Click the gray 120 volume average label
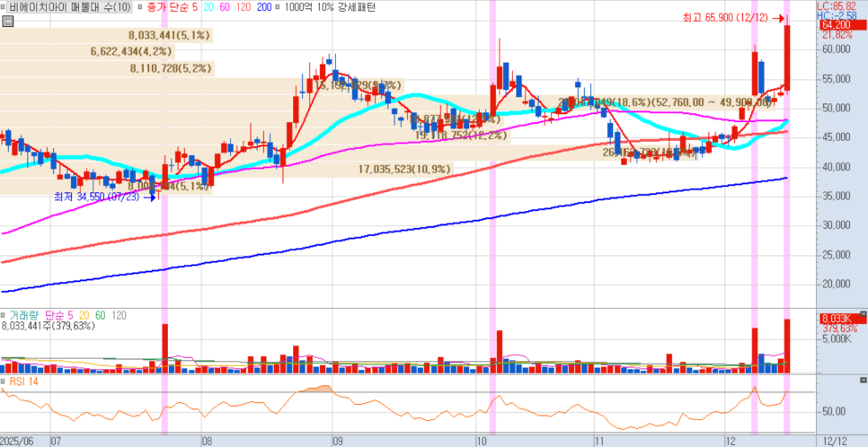The image size is (868, 447). [119, 315]
